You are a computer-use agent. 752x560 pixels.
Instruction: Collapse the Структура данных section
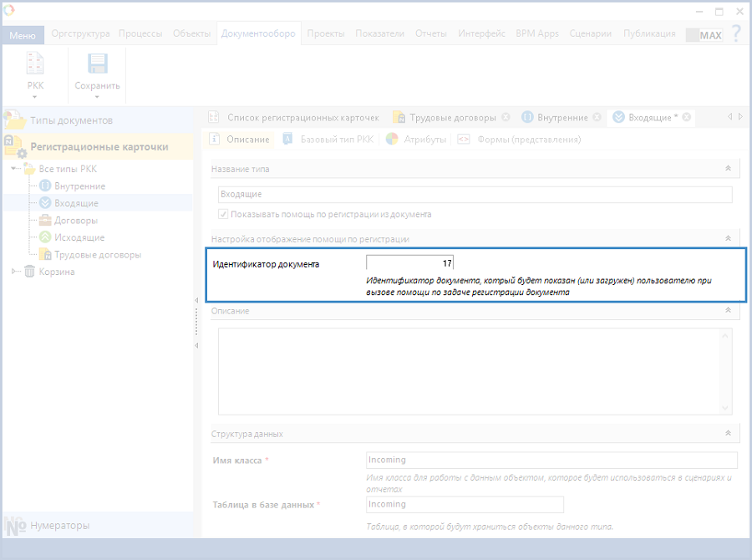pos(728,434)
